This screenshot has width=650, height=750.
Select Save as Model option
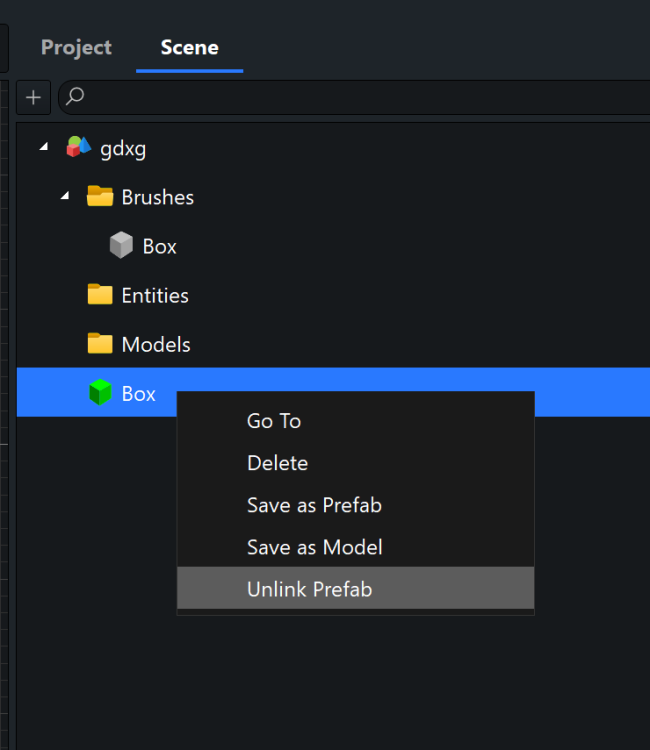tap(314, 547)
